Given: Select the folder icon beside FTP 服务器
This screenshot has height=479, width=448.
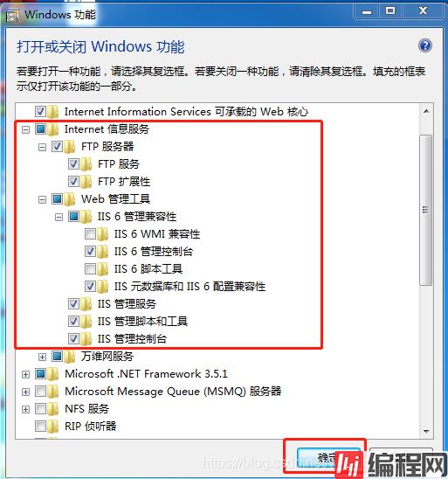Looking at the screenshot, I should pos(70,147).
